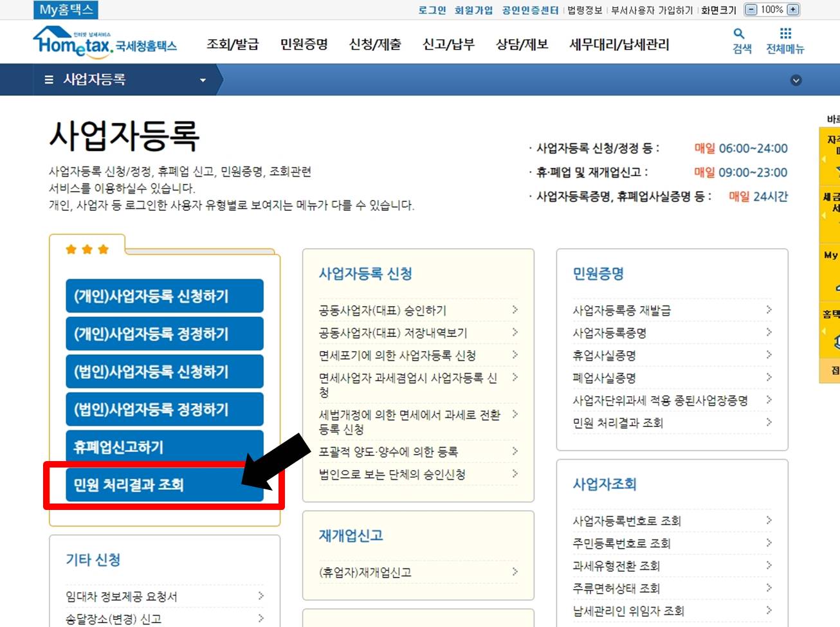Open 공동사업자(대표) 승인하기
Screen dimensions: 840x627
(383, 310)
